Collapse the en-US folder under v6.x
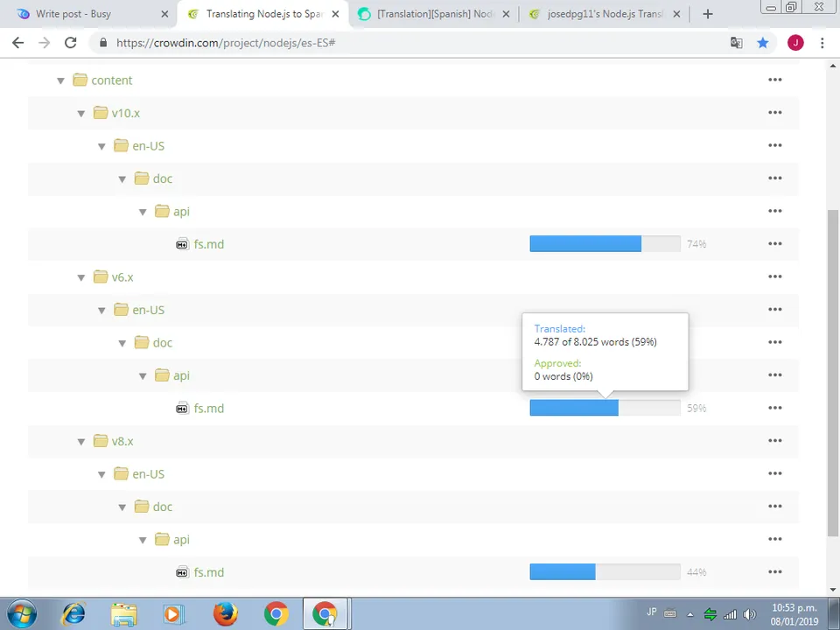This screenshot has width=840, height=630. (101, 311)
